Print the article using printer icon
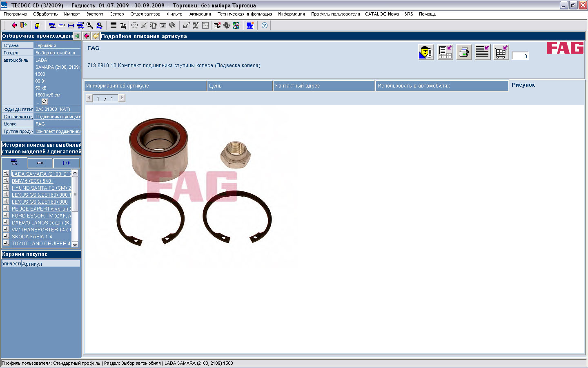Image resolution: width=588 pixels, height=368 pixels. 464,52
